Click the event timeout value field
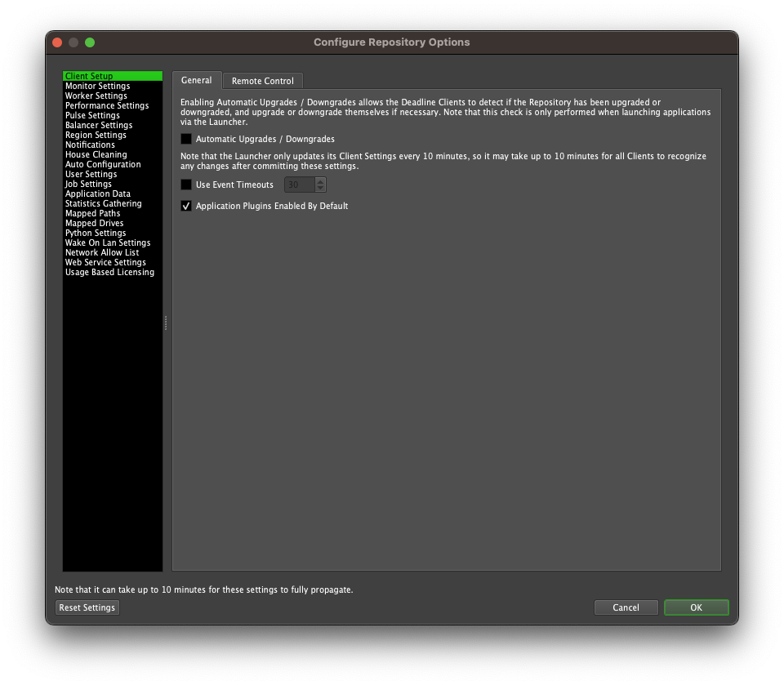This screenshot has width=784, height=685. [x=300, y=185]
